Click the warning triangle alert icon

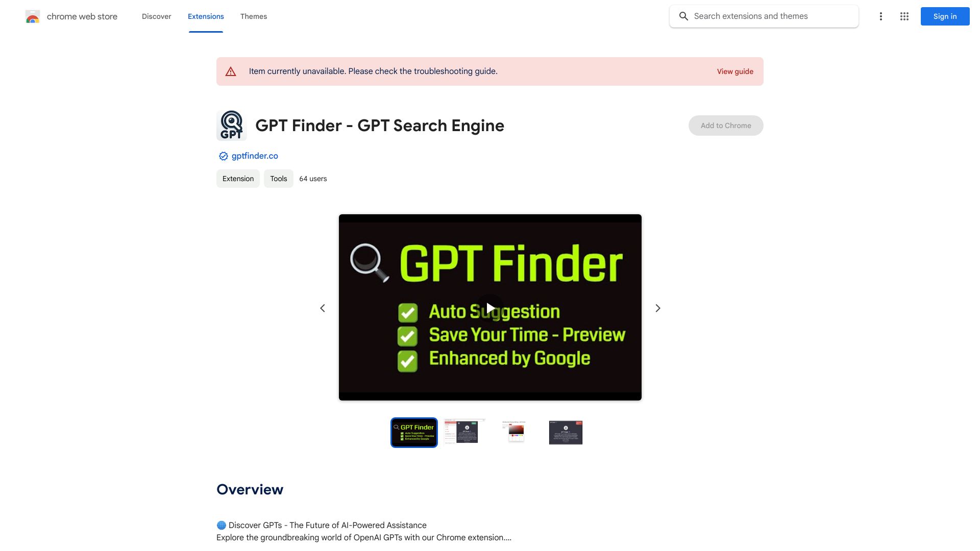pos(231,71)
